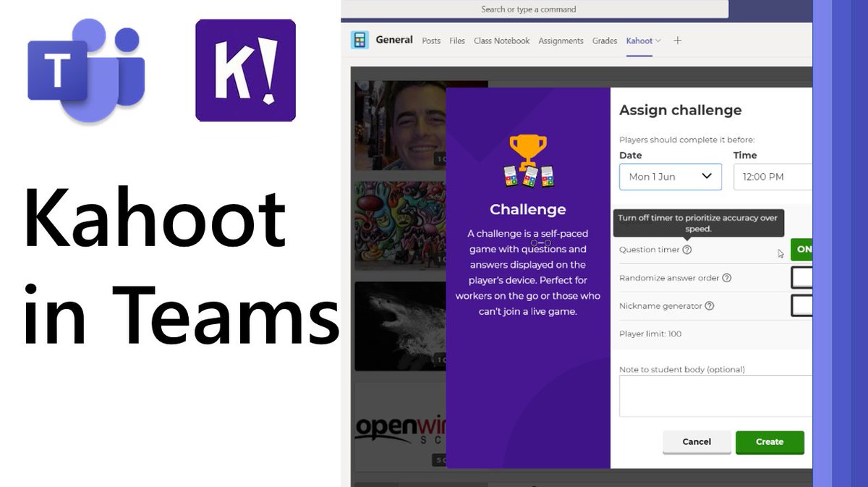This screenshot has width=868, height=487.
Task: Toggle Nickname generator switch
Action: point(801,306)
